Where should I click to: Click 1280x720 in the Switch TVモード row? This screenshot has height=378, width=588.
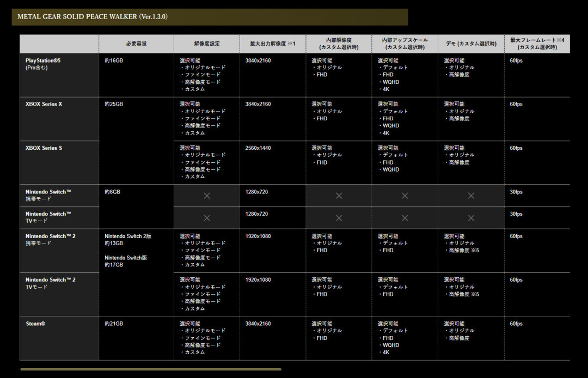pos(256,214)
